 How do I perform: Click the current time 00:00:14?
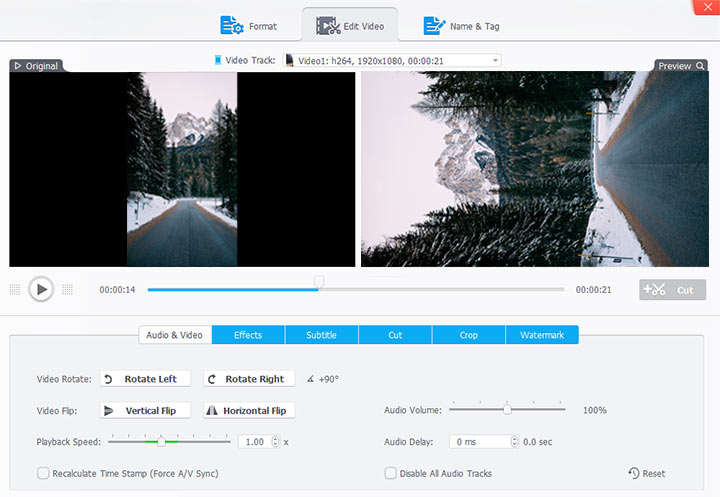pos(117,290)
